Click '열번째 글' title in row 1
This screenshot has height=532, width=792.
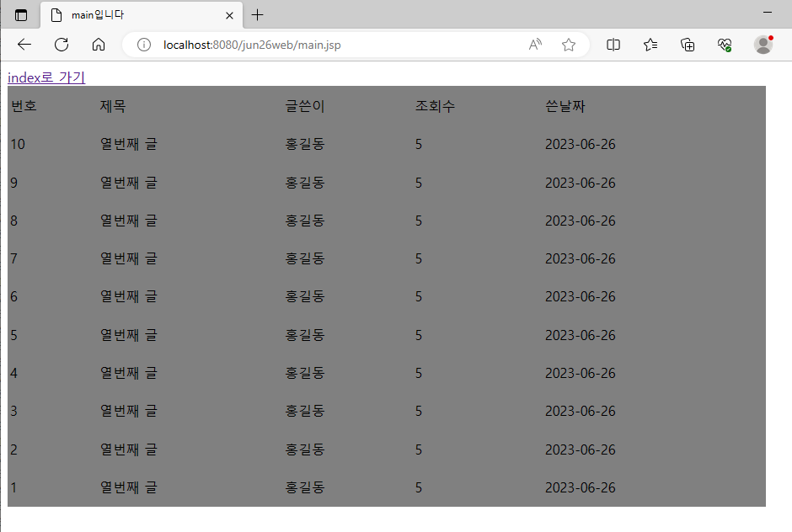pyautogui.click(x=129, y=487)
